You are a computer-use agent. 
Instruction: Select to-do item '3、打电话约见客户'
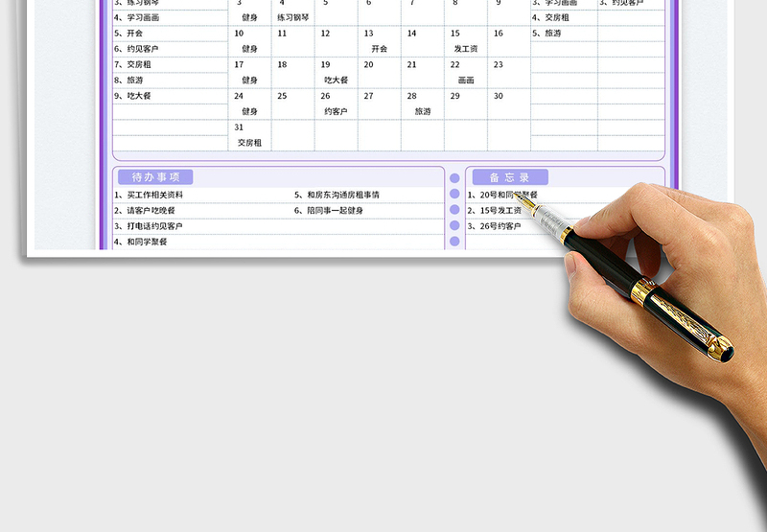[x=149, y=226]
